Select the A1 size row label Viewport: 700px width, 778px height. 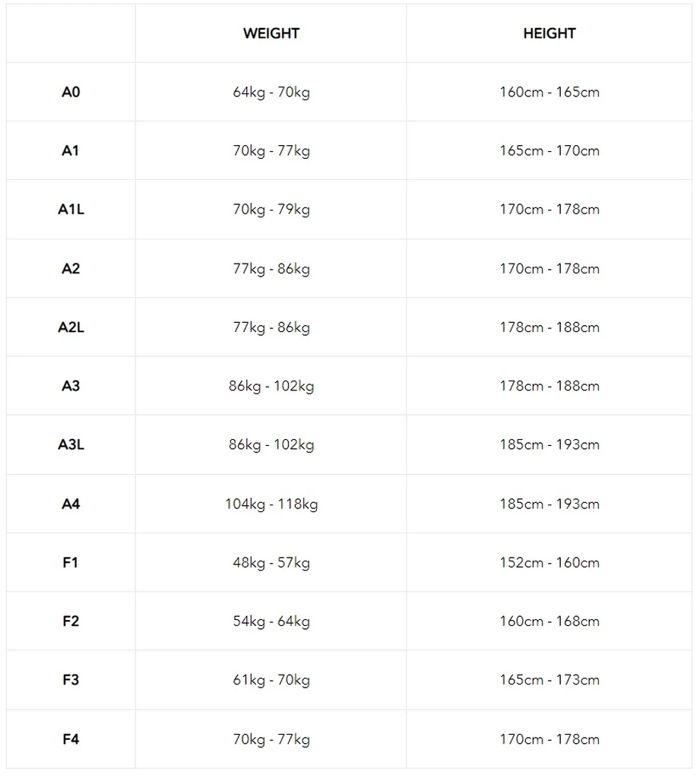[x=71, y=150]
